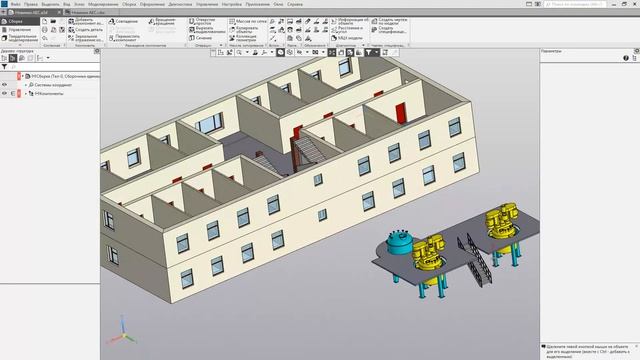
Task: Click Отверстие простое command
Action: click(x=202, y=21)
